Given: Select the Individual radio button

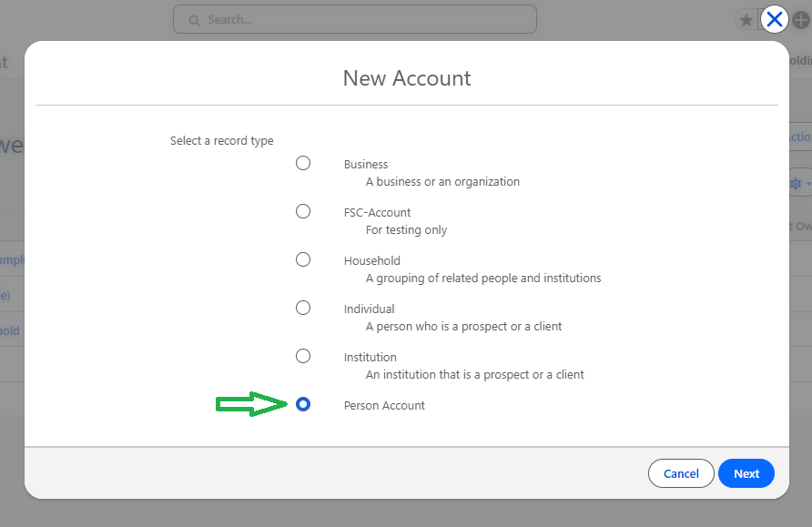Looking at the screenshot, I should point(303,308).
